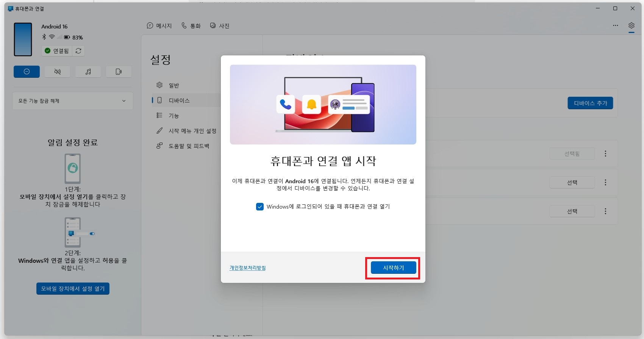Screen dimensions: 644x339
Task: Select 기능 in settings sidebar
Action: coord(186,116)
